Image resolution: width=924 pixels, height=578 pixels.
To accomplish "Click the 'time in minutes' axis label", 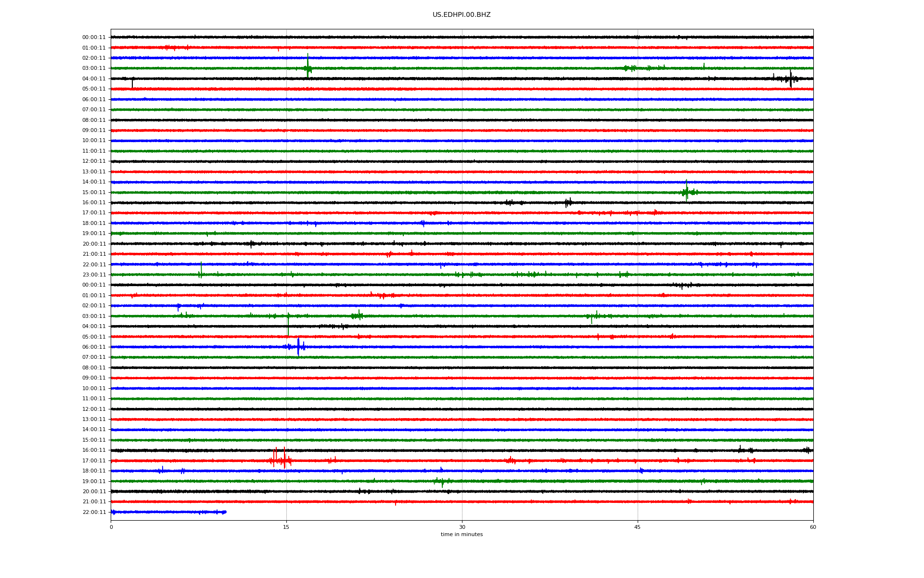I will [462, 534].
